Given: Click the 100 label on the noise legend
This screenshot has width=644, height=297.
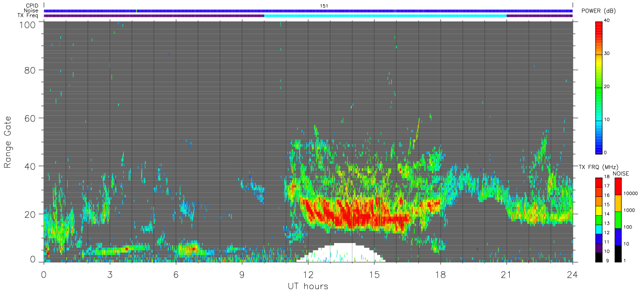Looking at the screenshot, I should tap(628, 227).
